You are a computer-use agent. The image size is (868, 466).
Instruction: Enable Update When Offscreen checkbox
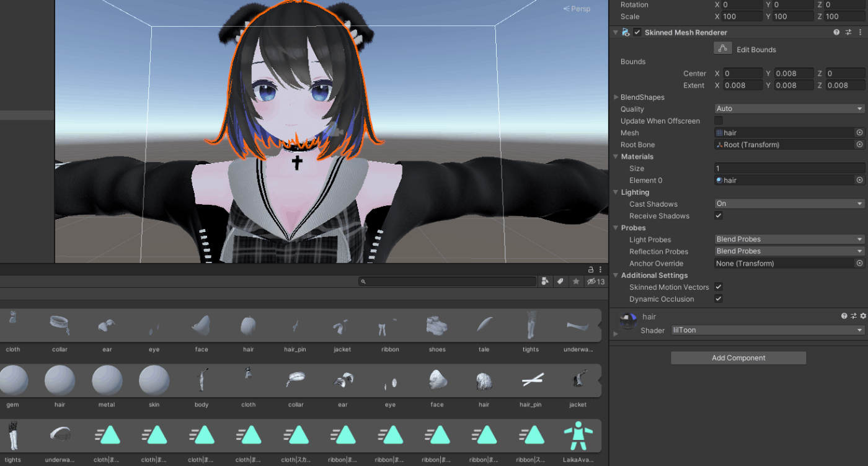click(719, 121)
